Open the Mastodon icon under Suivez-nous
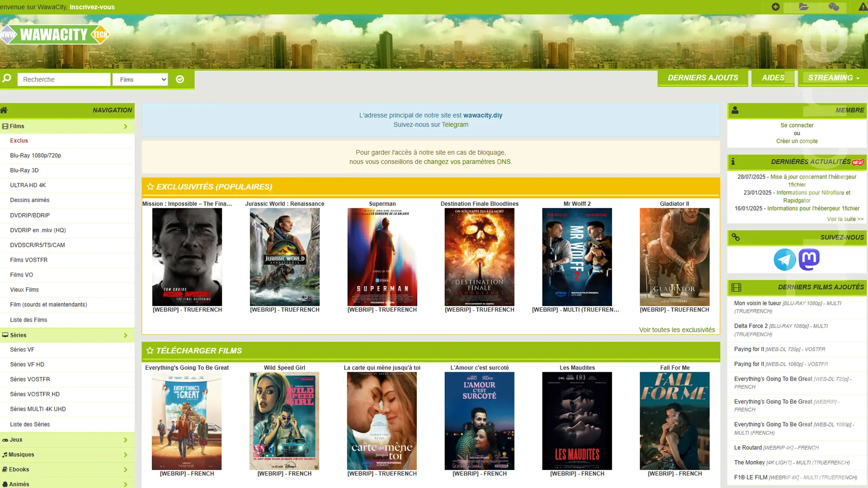The height and width of the screenshot is (488, 868). tap(809, 259)
